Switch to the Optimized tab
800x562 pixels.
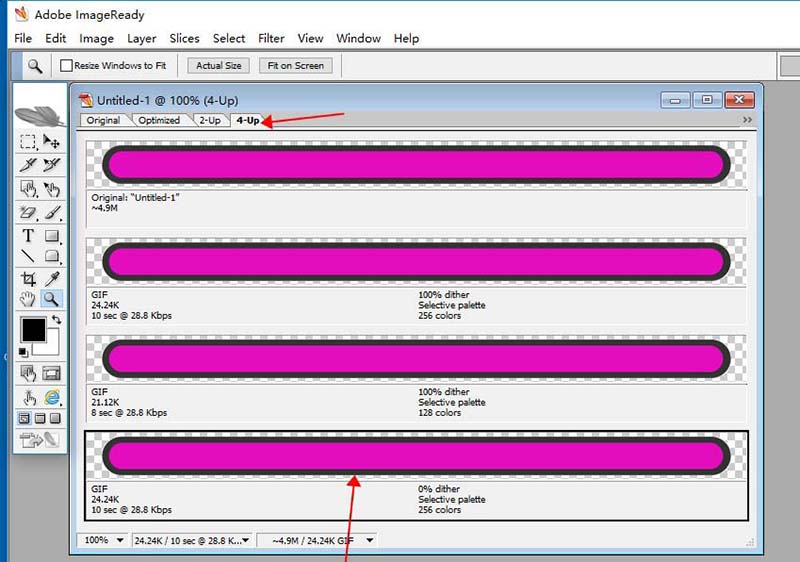coord(159,120)
